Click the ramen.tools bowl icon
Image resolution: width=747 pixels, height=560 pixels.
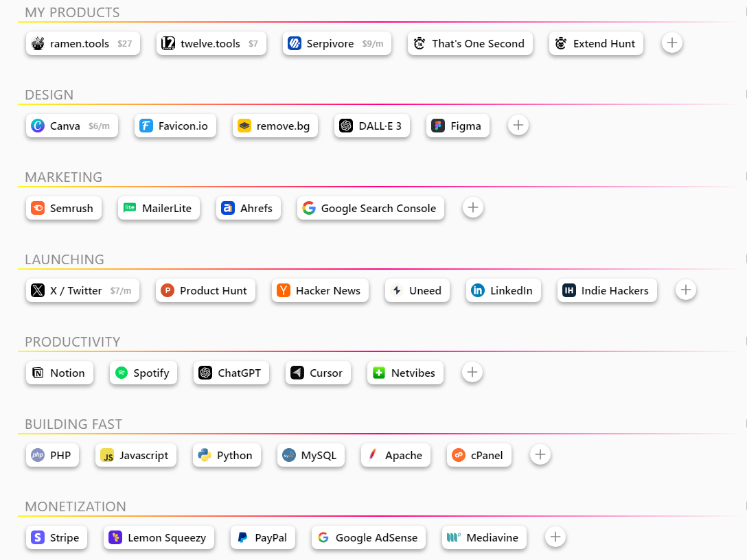pyautogui.click(x=38, y=43)
